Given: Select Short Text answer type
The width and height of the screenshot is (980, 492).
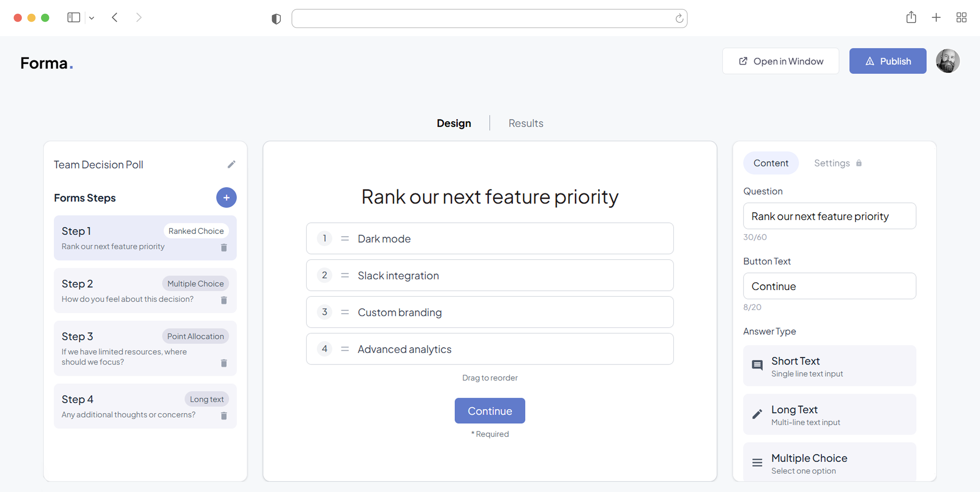Looking at the screenshot, I should click(x=829, y=366).
